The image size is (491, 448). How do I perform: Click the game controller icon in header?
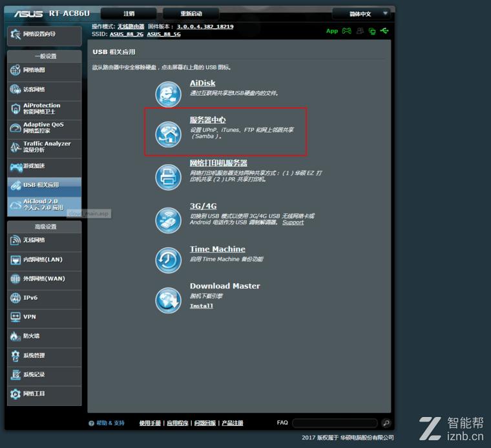point(347,30)
